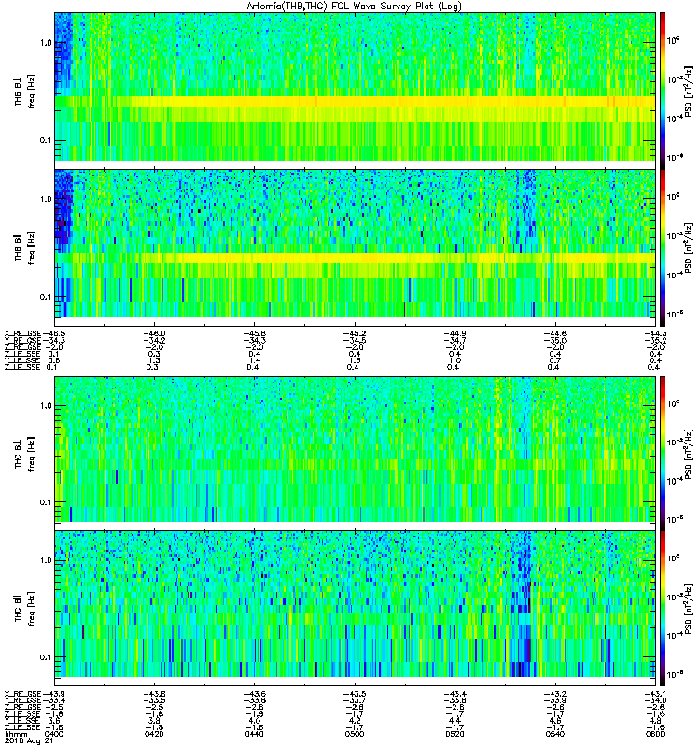This screenshot has height=747, width=700.
Task: Click the 1.0 tick label of THC B-perpendicular panel
Action: [x=46, y=406]
